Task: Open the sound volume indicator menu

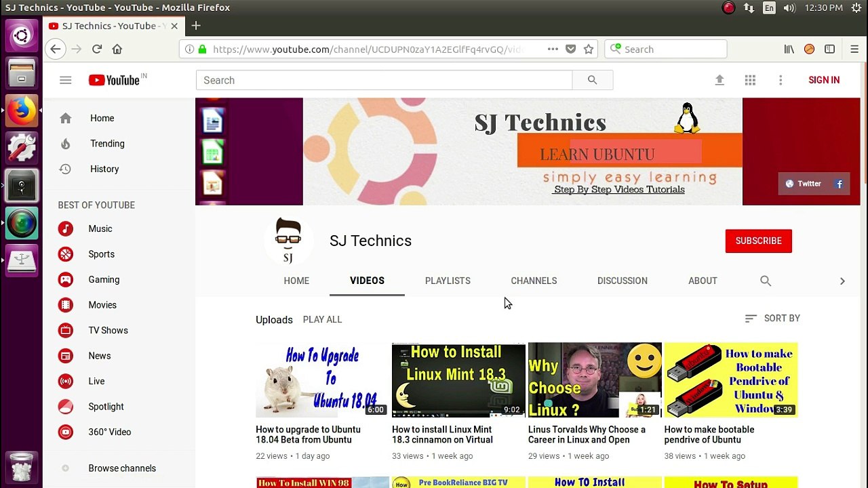Action: pos(789,7)
